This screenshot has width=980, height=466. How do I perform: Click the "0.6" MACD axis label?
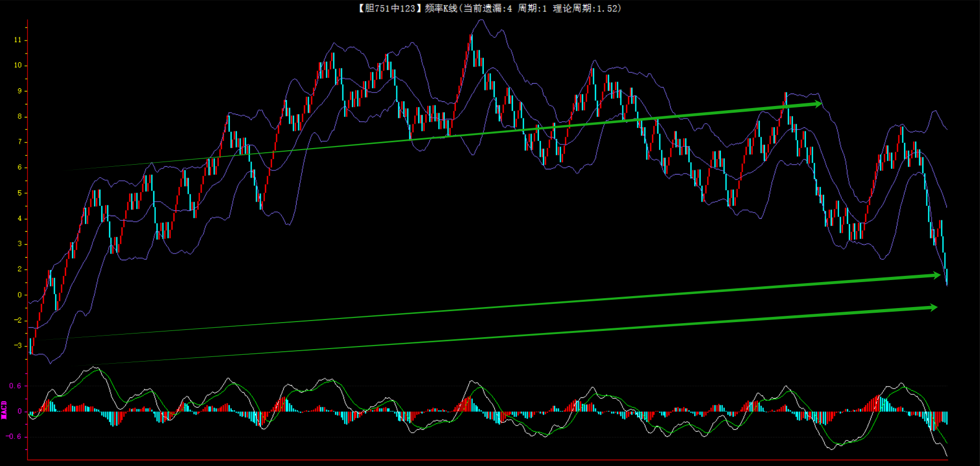(x=15, y=386)
